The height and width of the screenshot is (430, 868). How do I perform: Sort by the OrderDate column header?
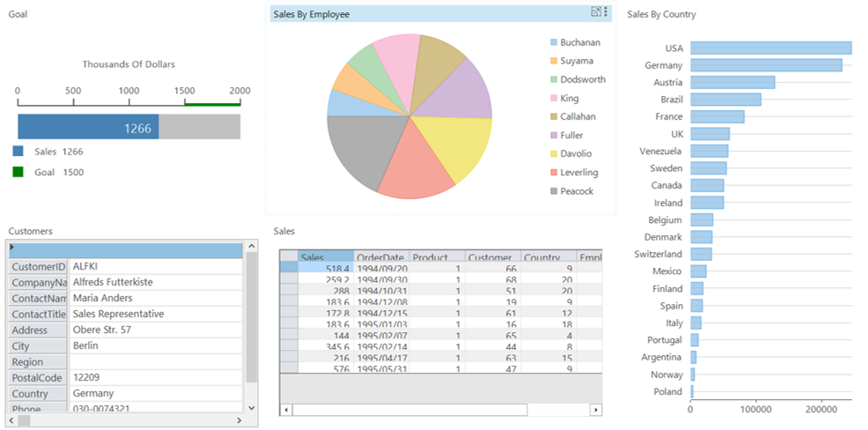coord(381,256)
